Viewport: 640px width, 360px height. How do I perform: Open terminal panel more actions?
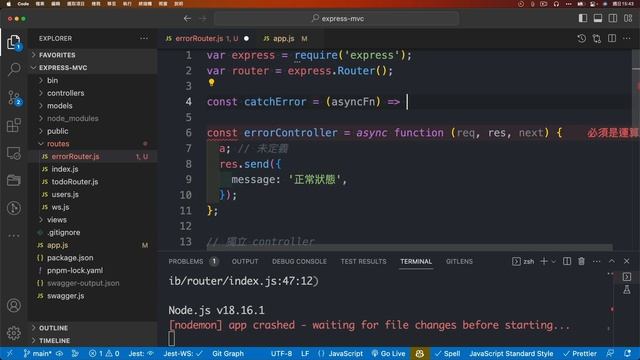pyautogui.click(x=596, y=261)
